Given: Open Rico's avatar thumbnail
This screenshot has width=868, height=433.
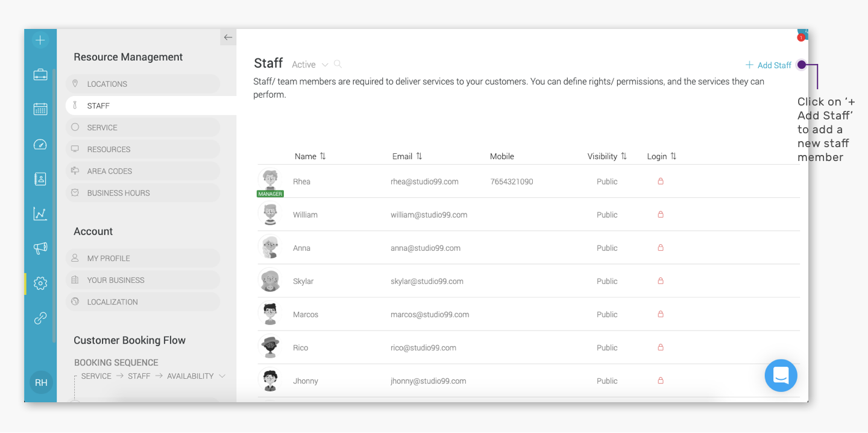Looking at the screenshot, I should point(270,347).
